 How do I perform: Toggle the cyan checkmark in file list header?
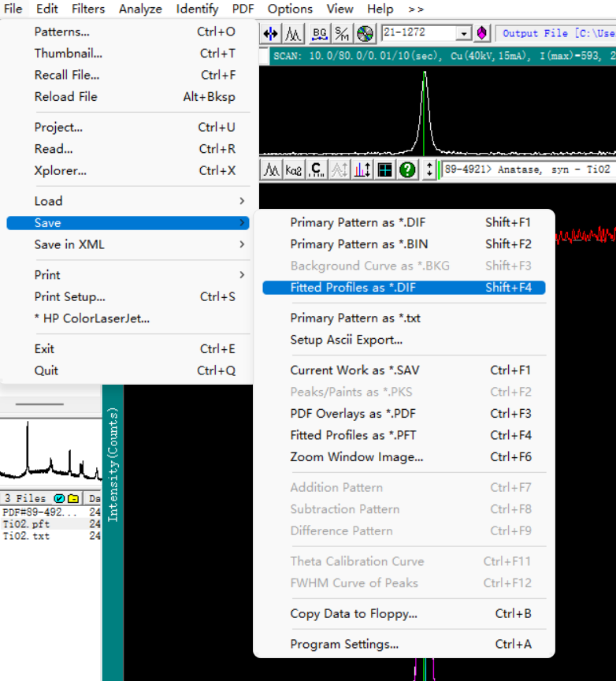click(x=59, y=498)
